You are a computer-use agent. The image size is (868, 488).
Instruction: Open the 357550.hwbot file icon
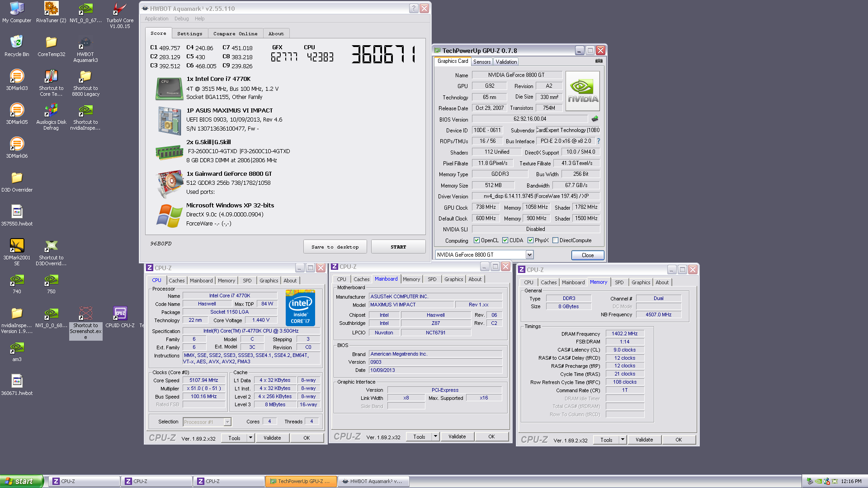click(x=17, y=216)
